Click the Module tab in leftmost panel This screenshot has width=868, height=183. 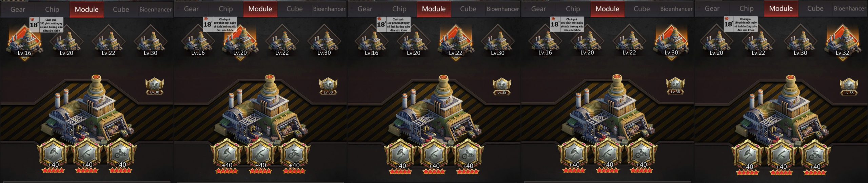point(86,10)
